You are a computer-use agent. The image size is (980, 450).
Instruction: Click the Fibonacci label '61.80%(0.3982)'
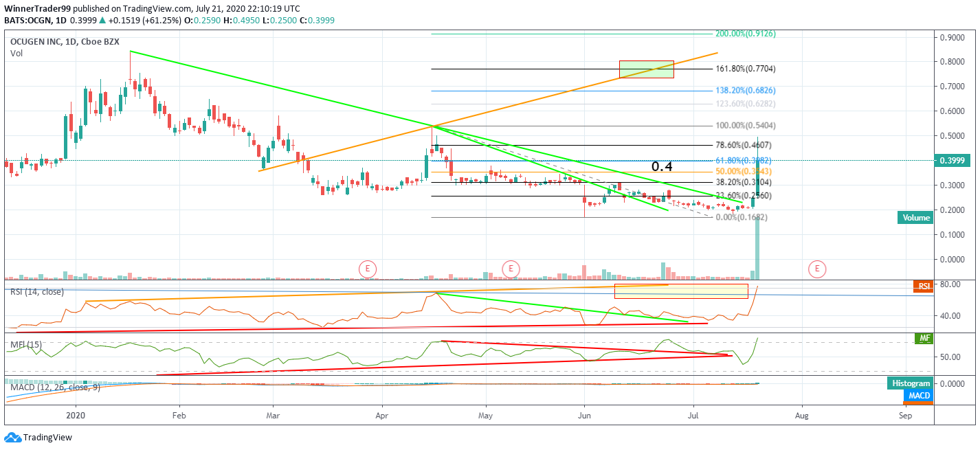click(744, 160)
